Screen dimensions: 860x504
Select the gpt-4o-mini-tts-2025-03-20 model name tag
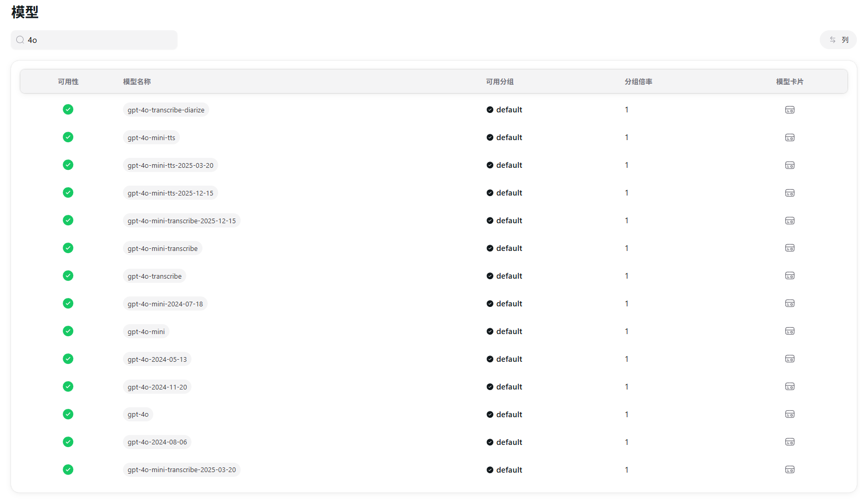click(171, 165)
